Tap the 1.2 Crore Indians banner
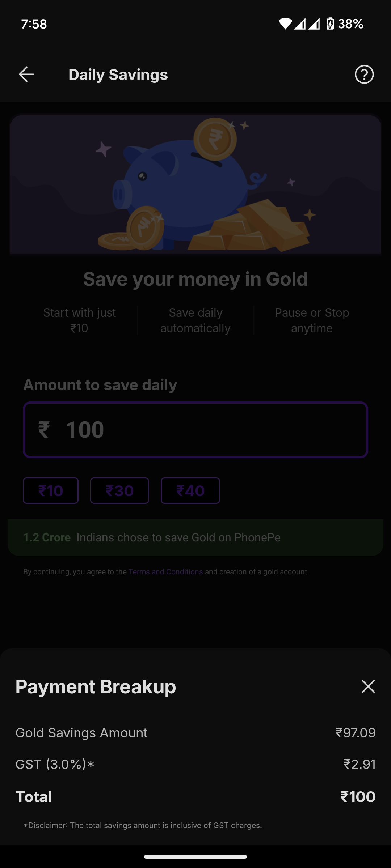Screen dimensions: 391x868 (195, 537)
